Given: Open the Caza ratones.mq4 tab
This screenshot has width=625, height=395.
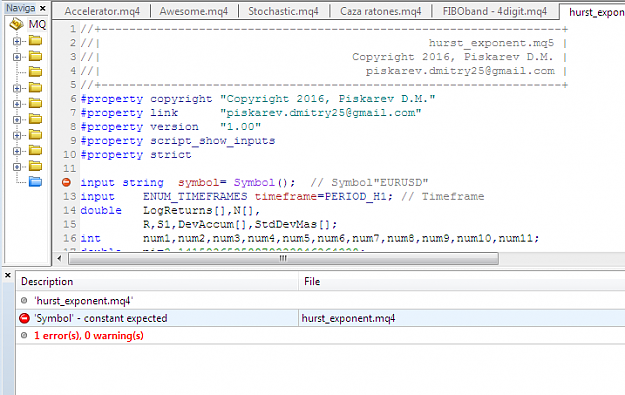Looking at the screenshot, I should [381, 11].
